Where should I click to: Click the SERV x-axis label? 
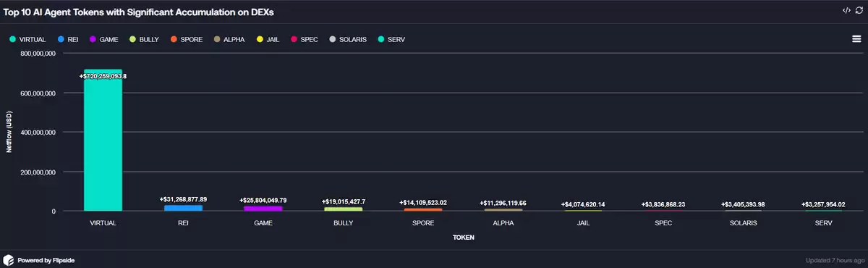[823, 223]
